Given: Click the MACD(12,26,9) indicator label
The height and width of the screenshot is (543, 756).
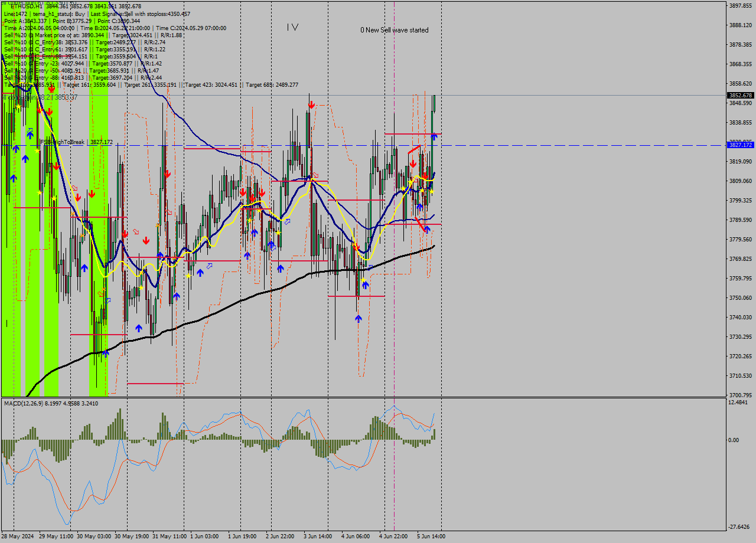Looking at the screenshot, I should tap(51, 403).
